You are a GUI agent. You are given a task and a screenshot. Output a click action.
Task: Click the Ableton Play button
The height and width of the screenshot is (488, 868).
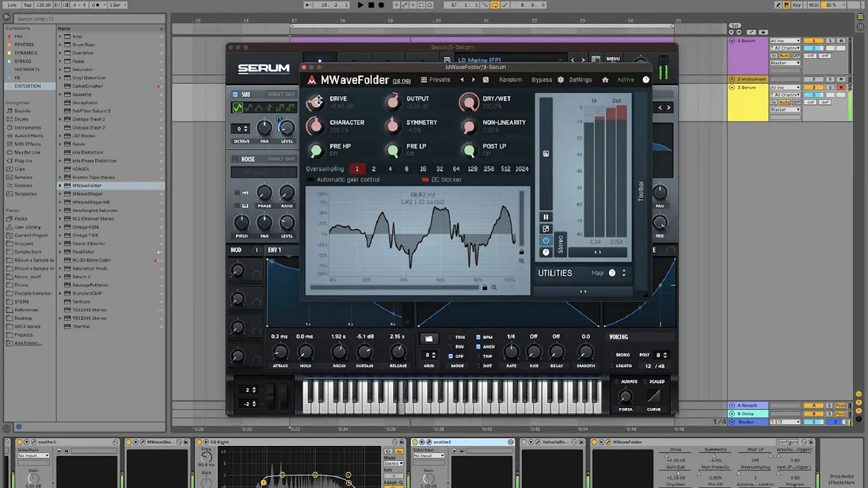[360, 5]
